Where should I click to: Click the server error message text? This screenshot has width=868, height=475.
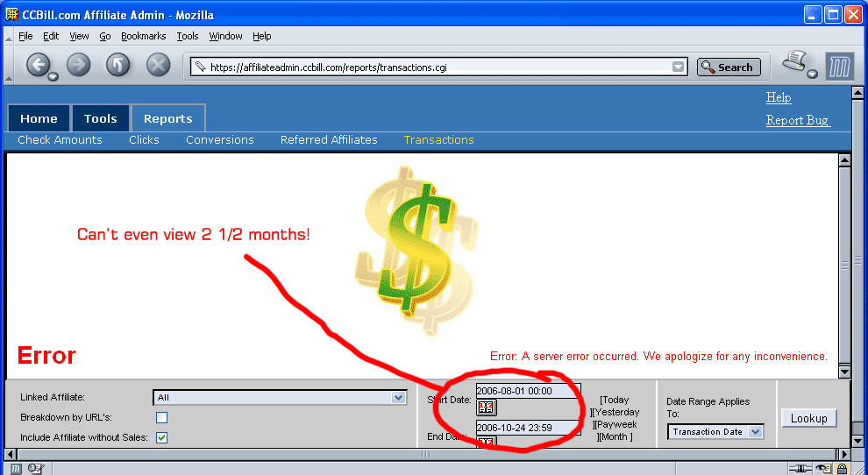pos(658,357)
